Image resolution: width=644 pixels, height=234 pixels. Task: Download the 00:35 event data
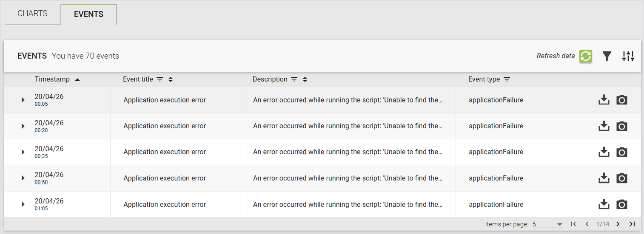(x=604, y=152)
